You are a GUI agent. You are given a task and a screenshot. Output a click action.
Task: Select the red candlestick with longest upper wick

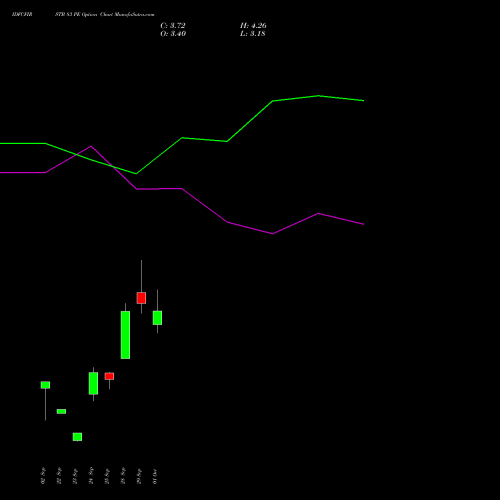(x=141, y=298)
